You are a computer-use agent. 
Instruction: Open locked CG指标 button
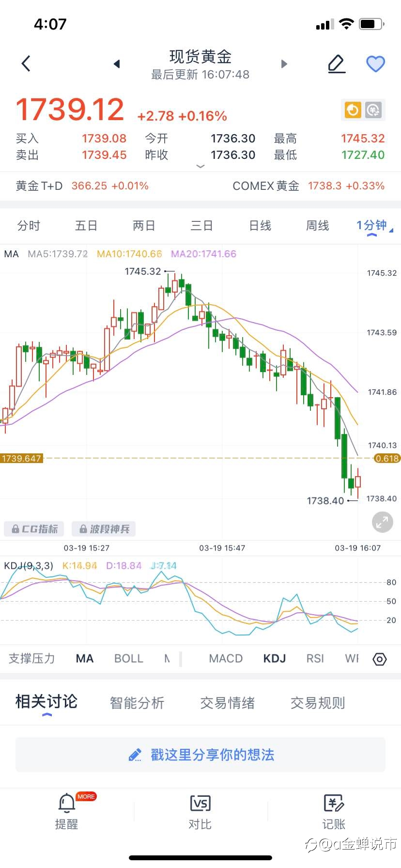click(34, 529)
